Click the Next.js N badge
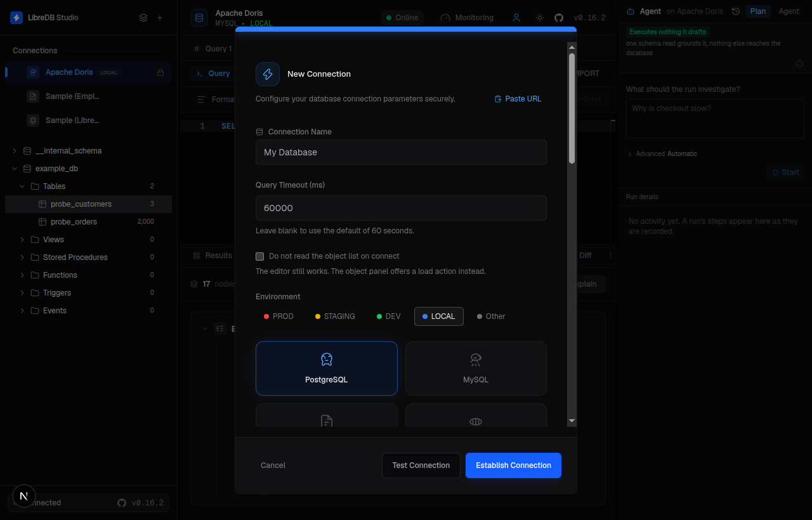Viewport: 812px width, 520px height. tap(24, 496)
